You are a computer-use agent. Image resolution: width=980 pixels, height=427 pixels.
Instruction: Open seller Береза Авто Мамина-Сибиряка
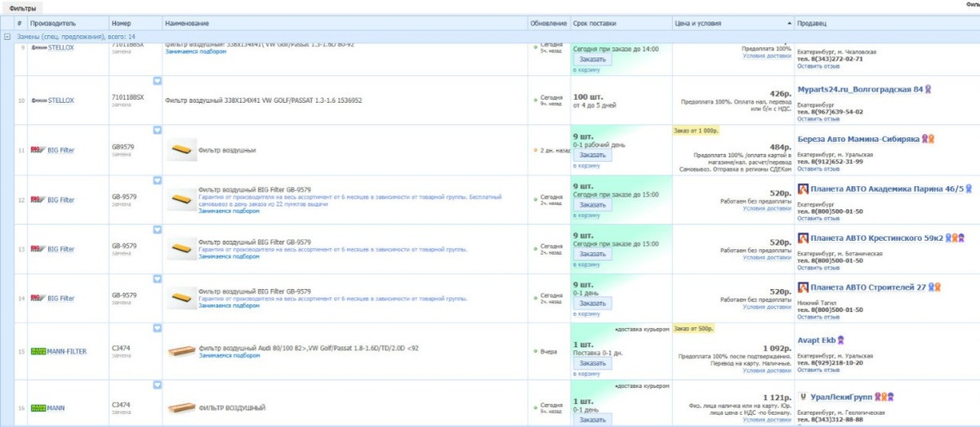[x=858, y=139]
